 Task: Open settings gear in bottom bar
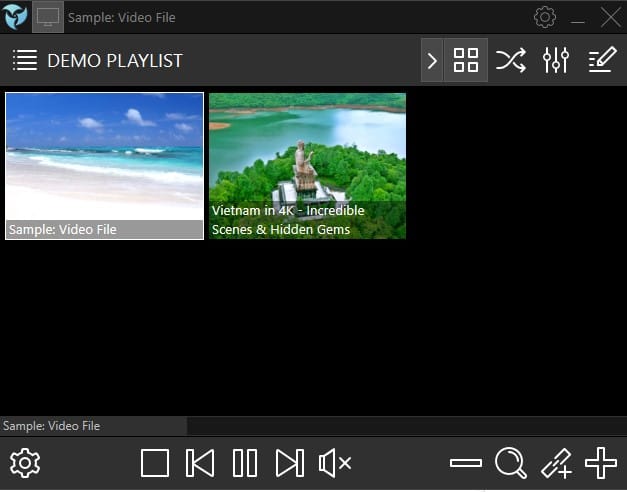pyautogui.click(x=25, y=463)
